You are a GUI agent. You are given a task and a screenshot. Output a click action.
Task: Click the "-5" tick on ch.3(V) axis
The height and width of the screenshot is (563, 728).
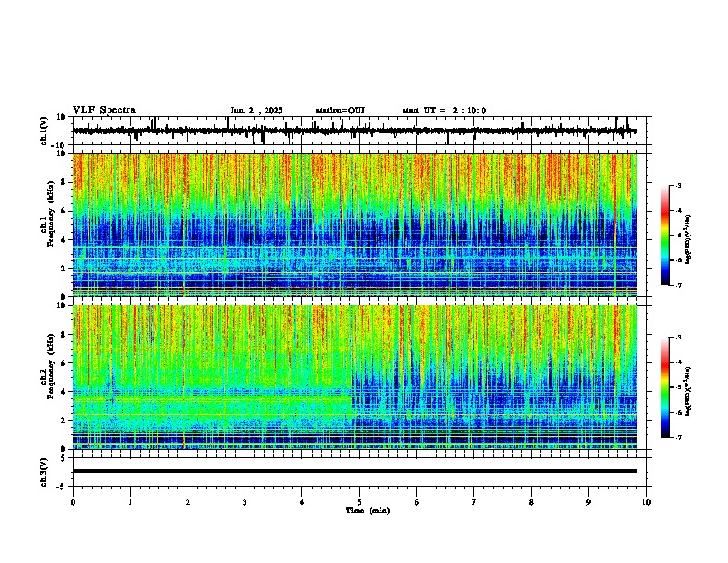[x=63, y=487]
